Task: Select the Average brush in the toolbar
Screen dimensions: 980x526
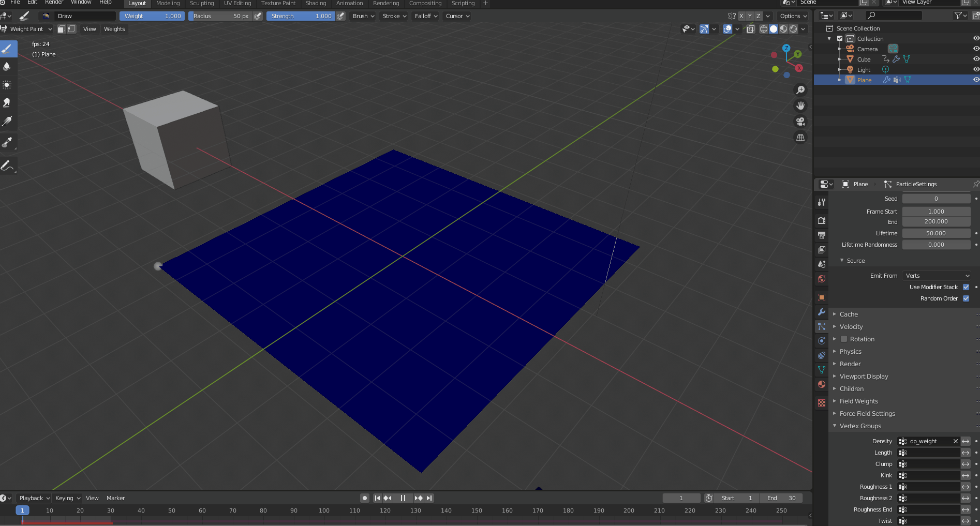Action: 7,85
